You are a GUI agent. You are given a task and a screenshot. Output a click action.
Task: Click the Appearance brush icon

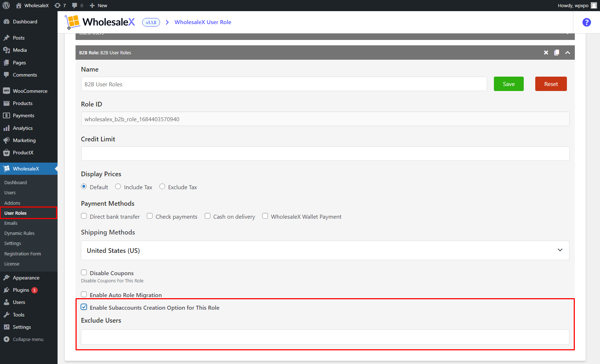tap(6, 278)
